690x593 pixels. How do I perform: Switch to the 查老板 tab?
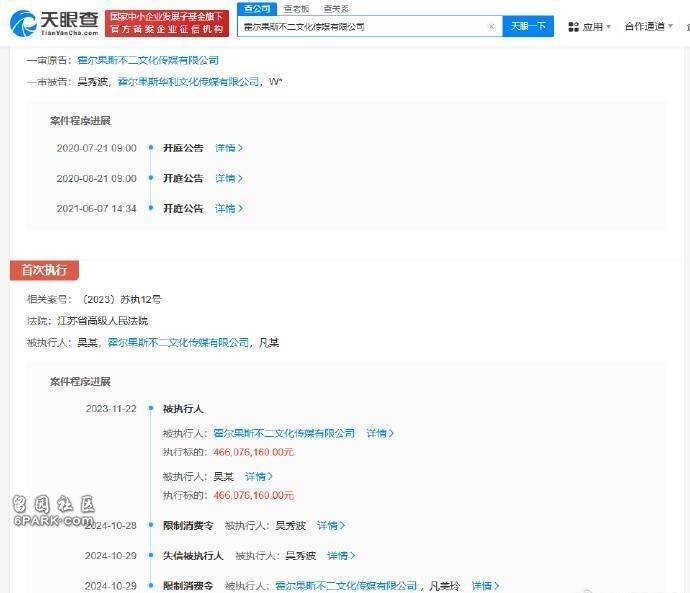point(296,8)
